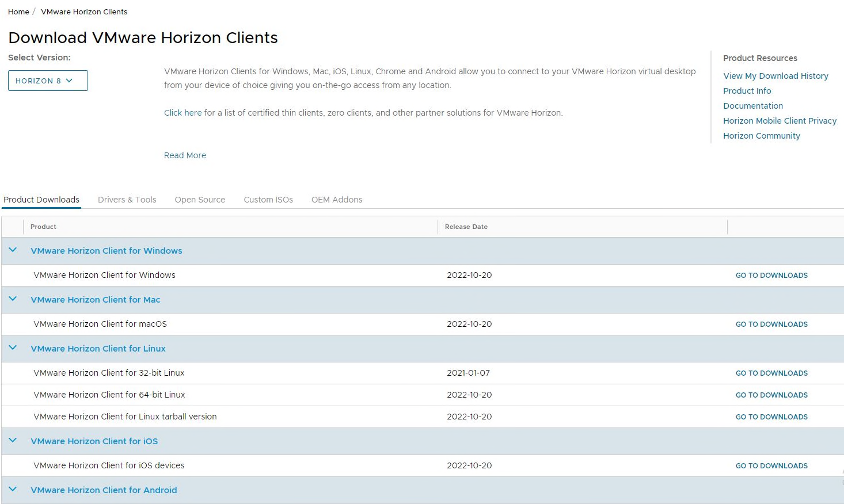The image size is (844, 504).
Task: Click VMware Horizon Client for Linux group heading
Action: point(98,349)
